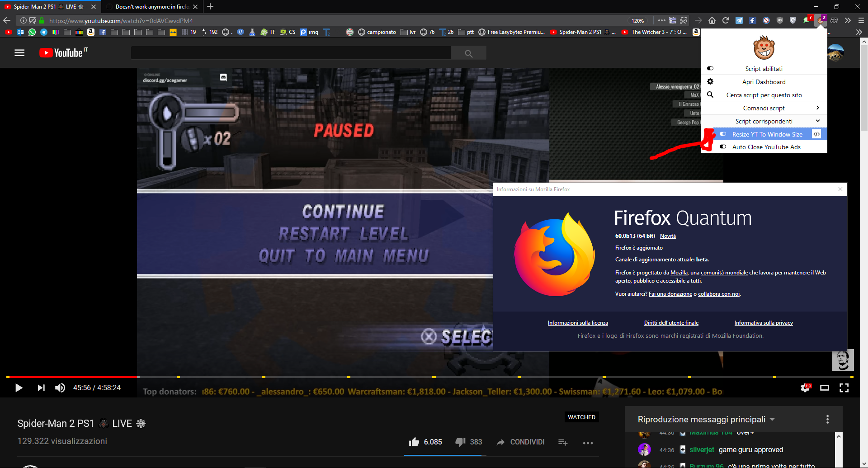
Task: Click the YouTube search magnifier button
Action: pyautogui.click(x=469, y=53)
